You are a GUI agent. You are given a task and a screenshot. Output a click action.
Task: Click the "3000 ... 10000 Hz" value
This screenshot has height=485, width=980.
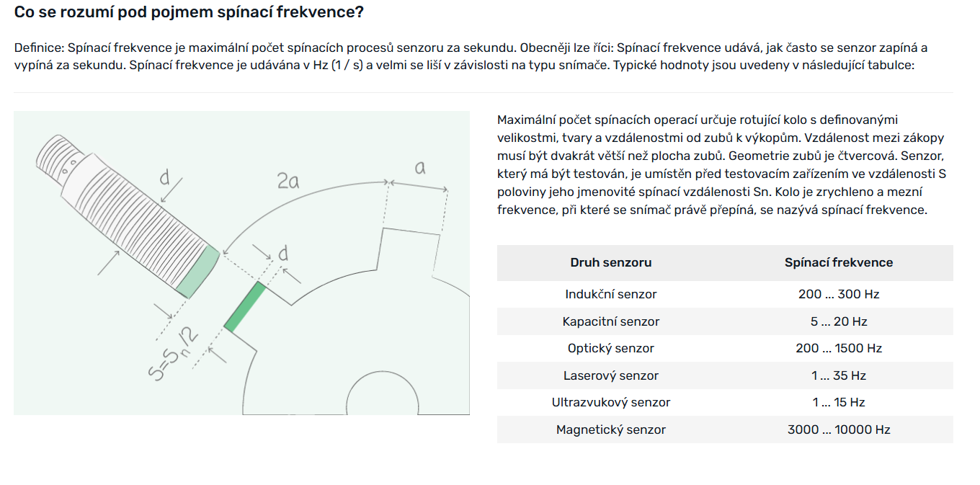click(839, 430)
